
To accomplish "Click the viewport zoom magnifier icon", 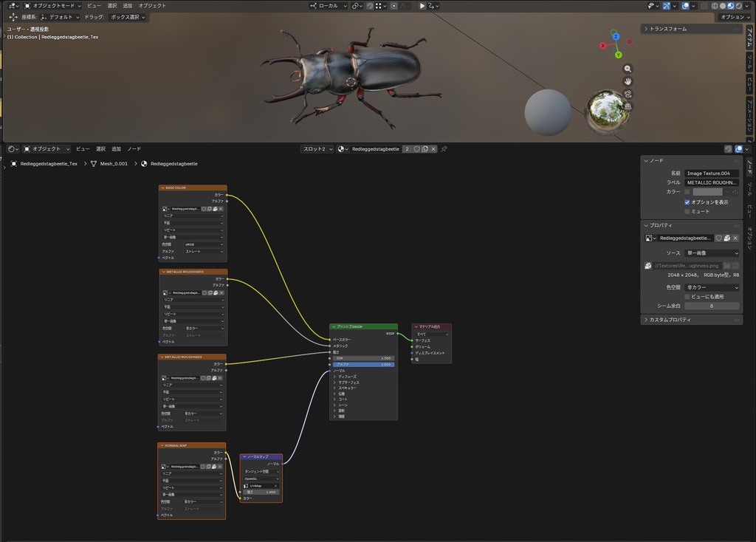I will (x=628, y=69).
